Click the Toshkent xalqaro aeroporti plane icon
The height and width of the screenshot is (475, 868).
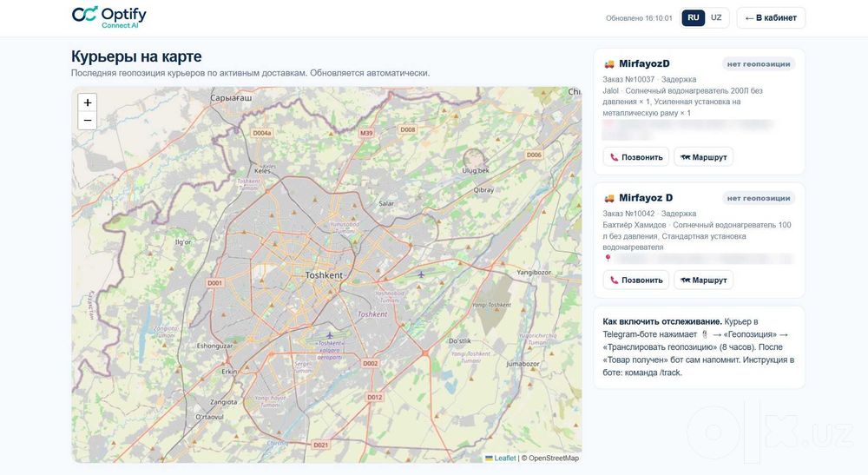coord(330,335)
